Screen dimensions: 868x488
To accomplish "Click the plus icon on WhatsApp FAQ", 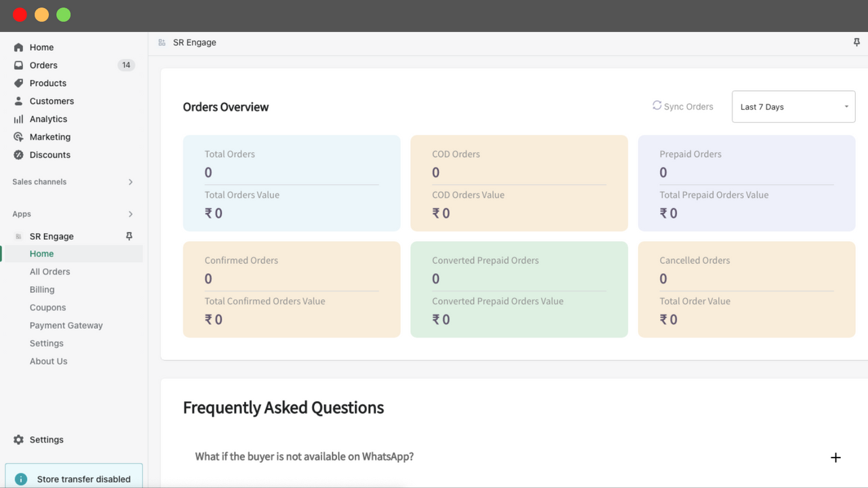I will point(835,457).
